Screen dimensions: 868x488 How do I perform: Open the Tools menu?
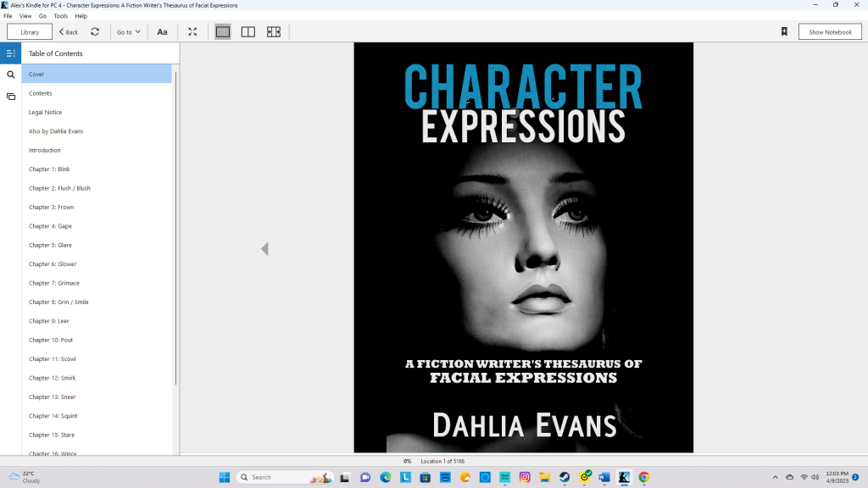point(60,16)
